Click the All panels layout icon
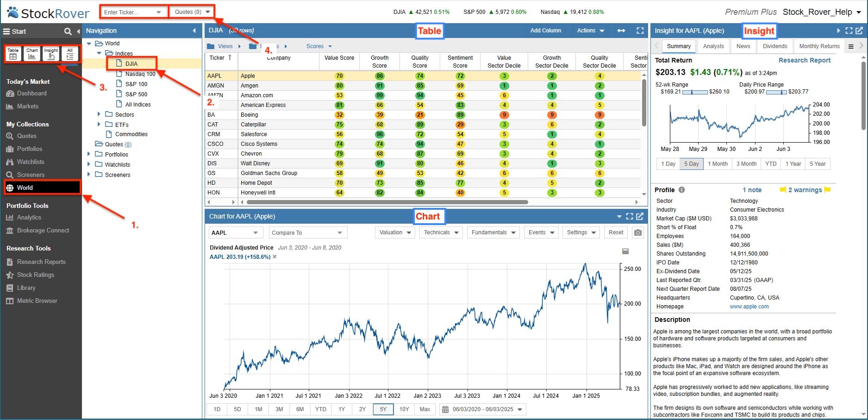Image resolution: width=868 pixels, height=420 pixels. pyautogui.click(x=70, y=54)
